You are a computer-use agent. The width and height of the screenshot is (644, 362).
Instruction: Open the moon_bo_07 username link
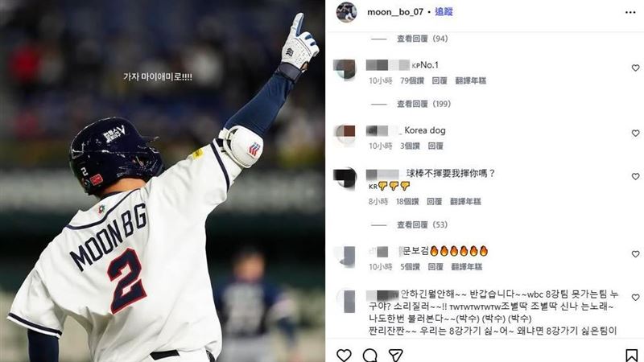(x=395, y=12)
